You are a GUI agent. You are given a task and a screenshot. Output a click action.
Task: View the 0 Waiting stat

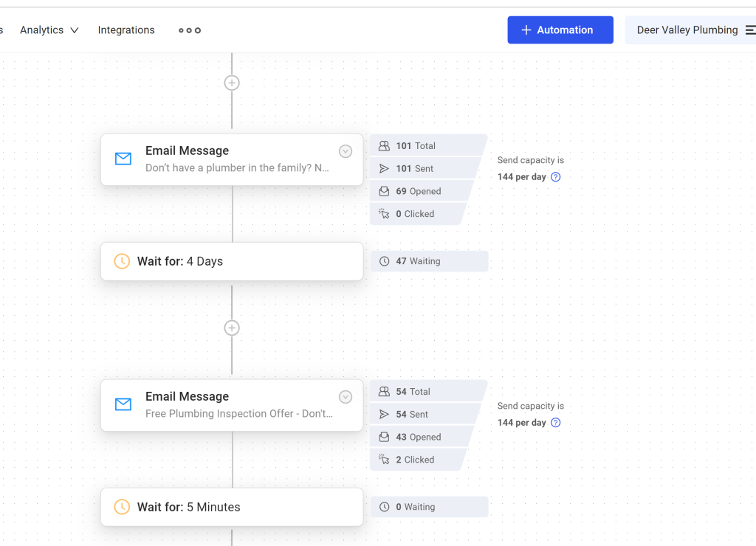(x=429, y=507)
